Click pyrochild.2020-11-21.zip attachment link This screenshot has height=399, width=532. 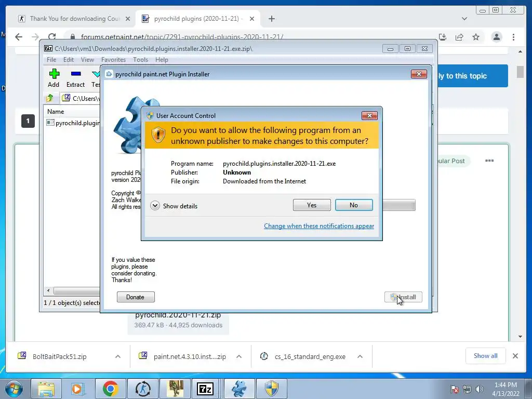(178, 315)
